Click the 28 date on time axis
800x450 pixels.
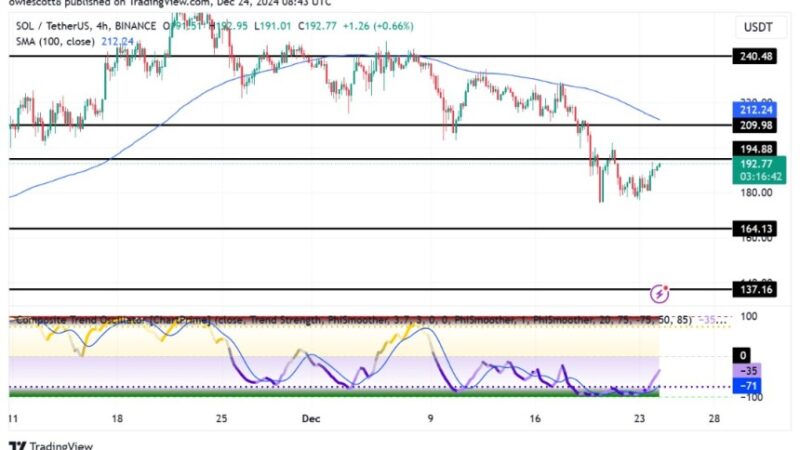click(x=714, y=419)
